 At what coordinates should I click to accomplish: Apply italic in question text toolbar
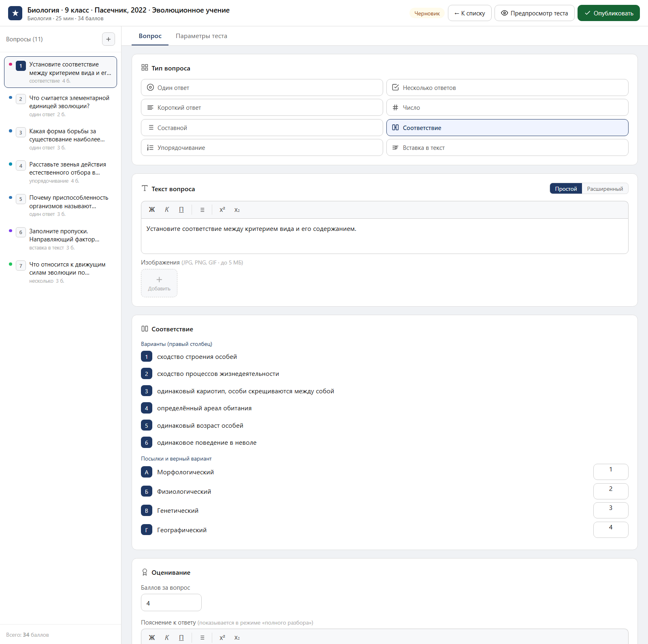pos(167,210)
